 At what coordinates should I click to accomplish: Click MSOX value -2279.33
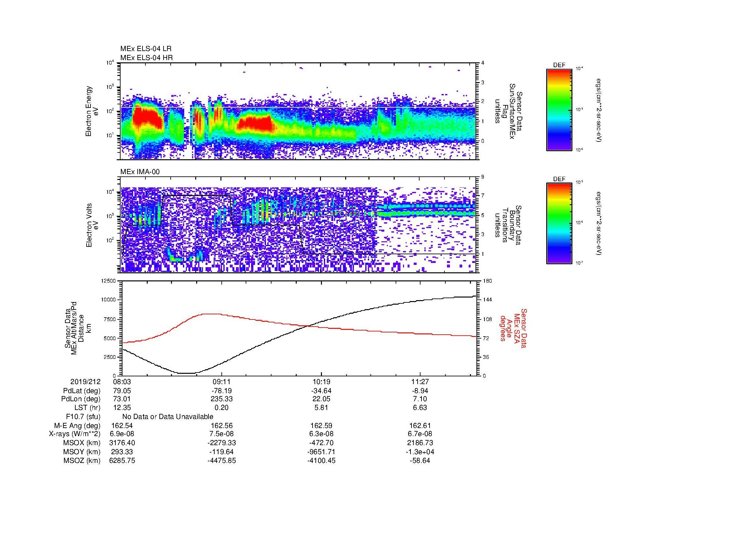[221, 443]
